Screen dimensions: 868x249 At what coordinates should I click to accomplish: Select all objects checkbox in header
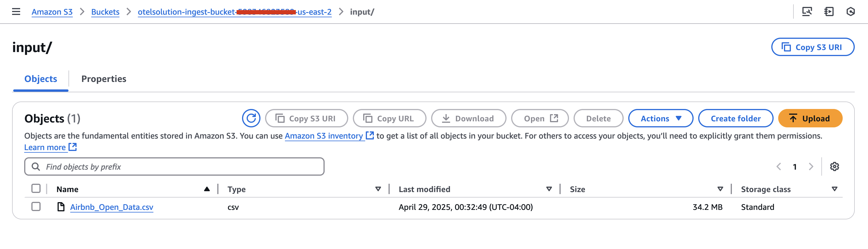[x=36, y=188]
